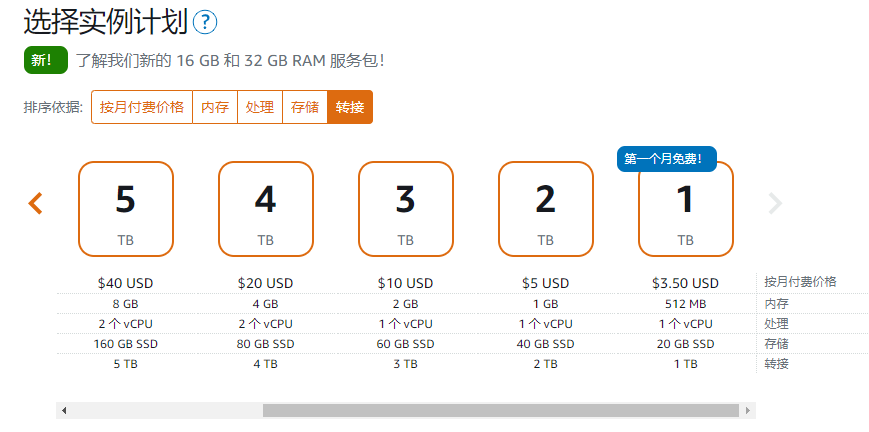Select the active 转接 sort option
Screen dimensions: 869x432
coord(350,107)
